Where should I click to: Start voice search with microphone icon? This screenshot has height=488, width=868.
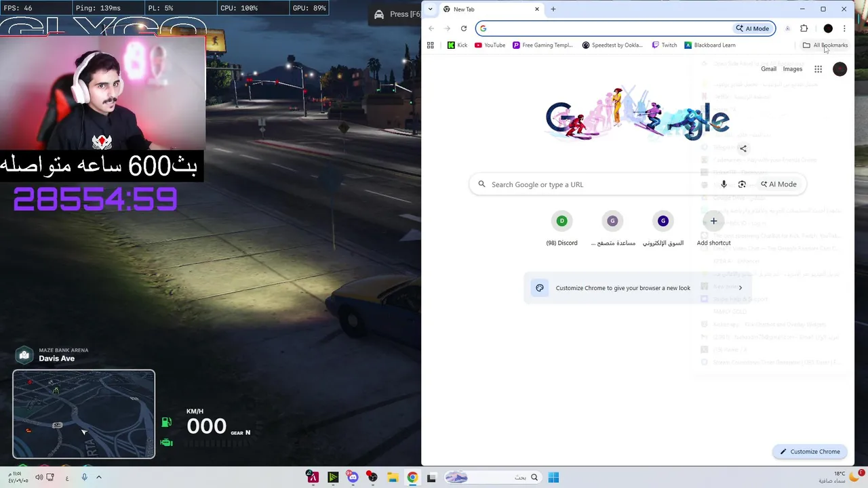724,184
